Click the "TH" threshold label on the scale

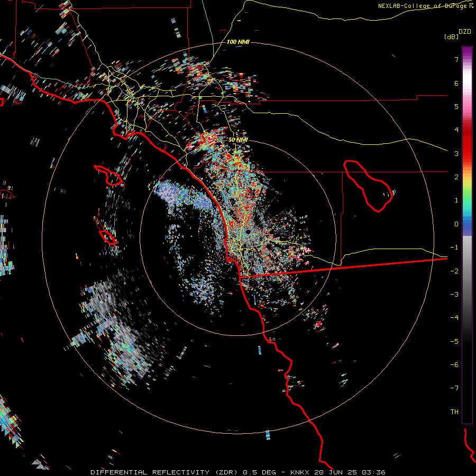tap(454, 412)
